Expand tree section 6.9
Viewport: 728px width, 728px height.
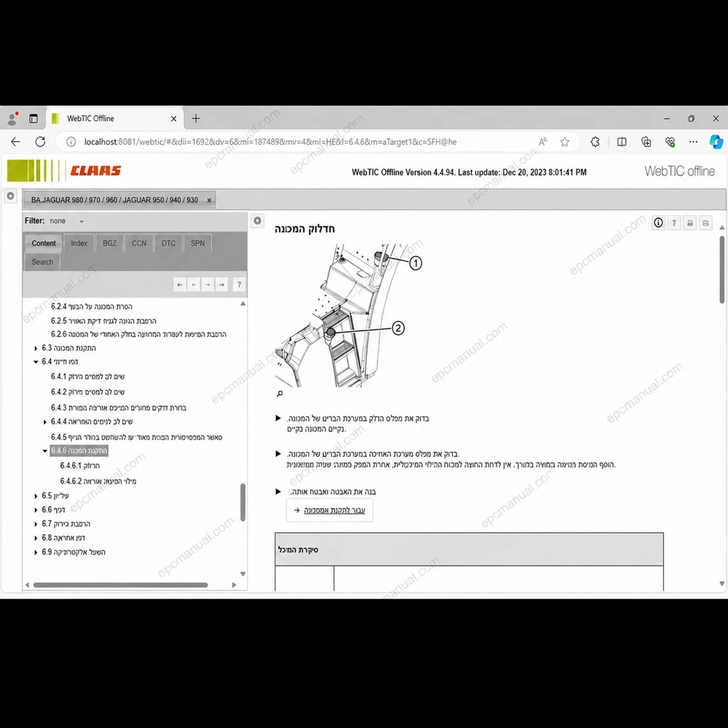click(36, 553)
